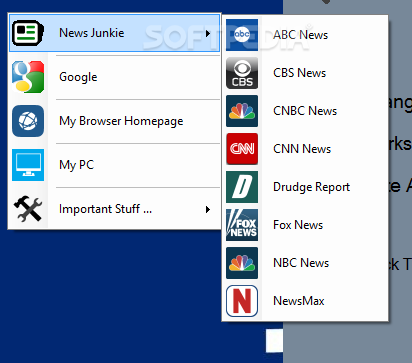Open the My PC menu entry
Image resolution: width=412 pixels, height=363 pixels.
[x=114, y=165]
